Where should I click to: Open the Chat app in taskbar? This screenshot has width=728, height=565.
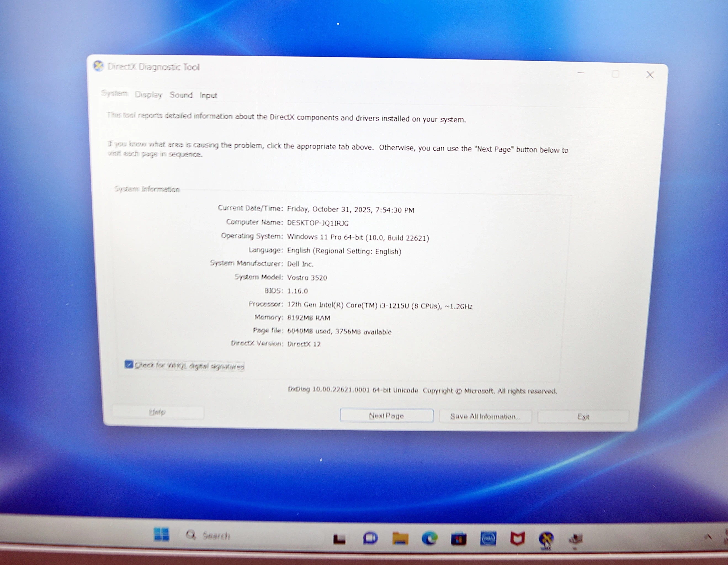pyautogui.click(x=370, y=538)
